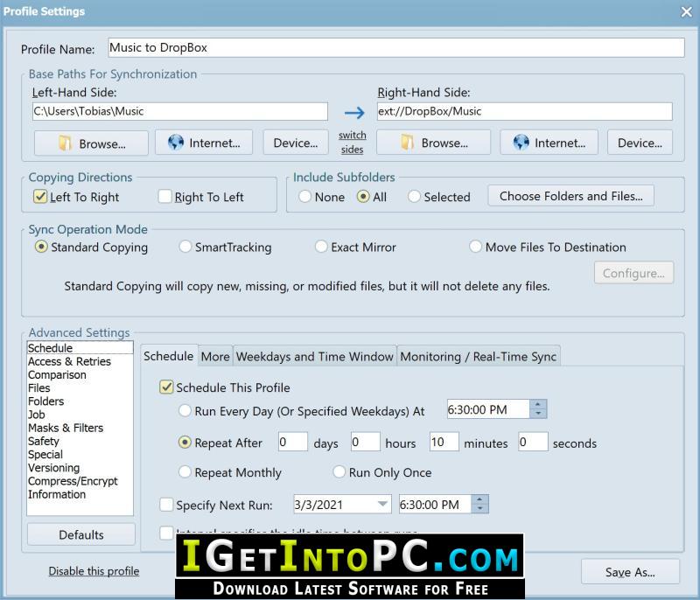Select Standard Copying mode
The width and height of the screenshot is (700, 600).
tap(41, 247)
